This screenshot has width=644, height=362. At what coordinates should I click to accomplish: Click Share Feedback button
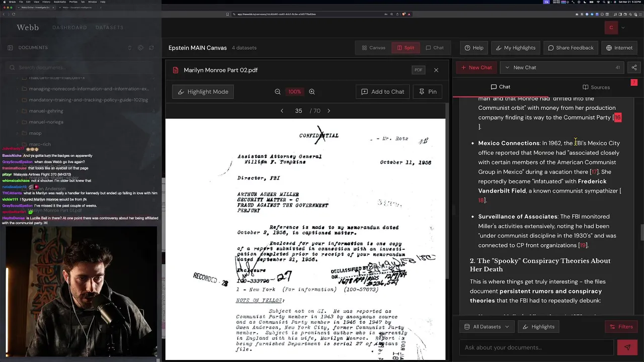point(571,48)
